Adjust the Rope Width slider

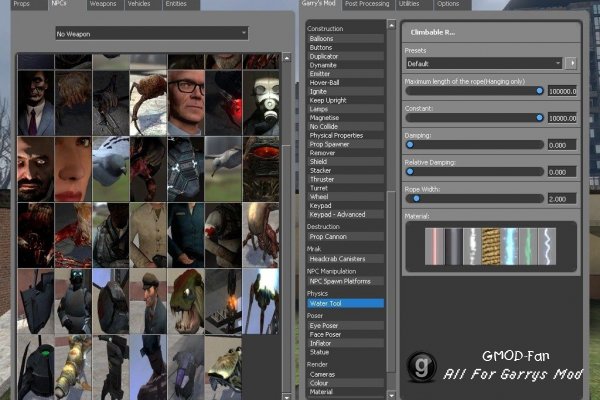(x=474, y=198)
